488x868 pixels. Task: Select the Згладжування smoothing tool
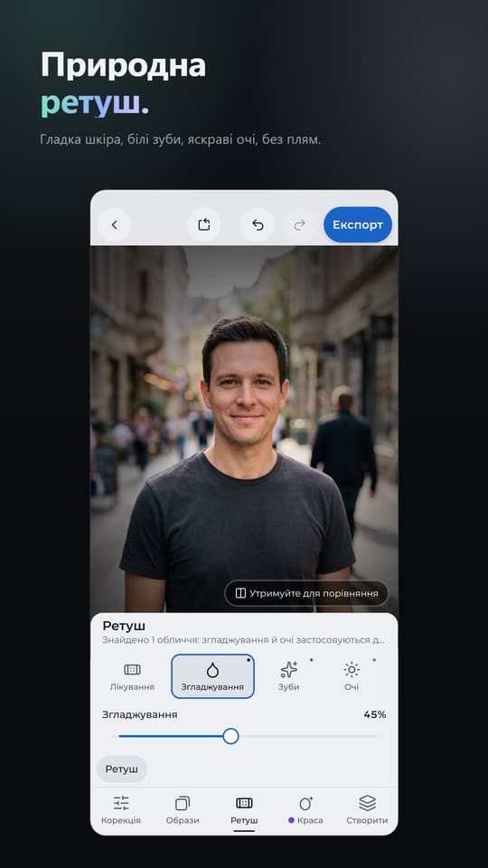212,676
